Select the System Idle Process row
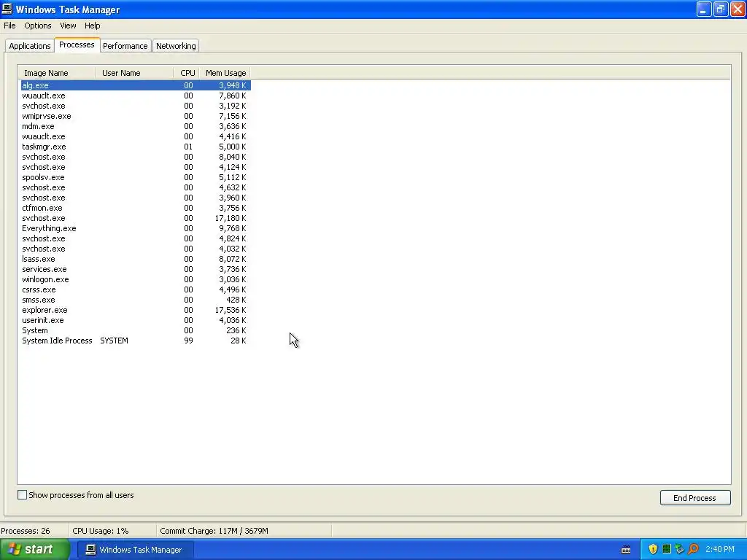The width and height of the screenshot is (747, 560). [136, 341]
